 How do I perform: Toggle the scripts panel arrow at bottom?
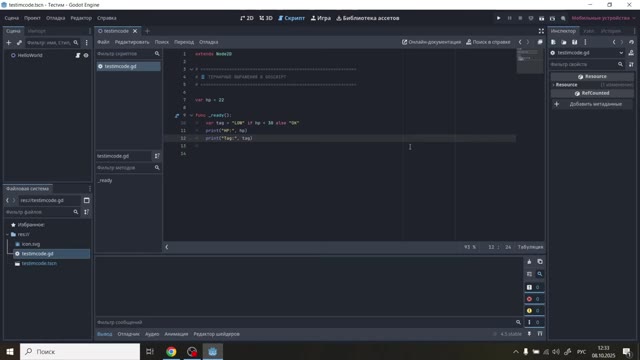tap(167, 247)
